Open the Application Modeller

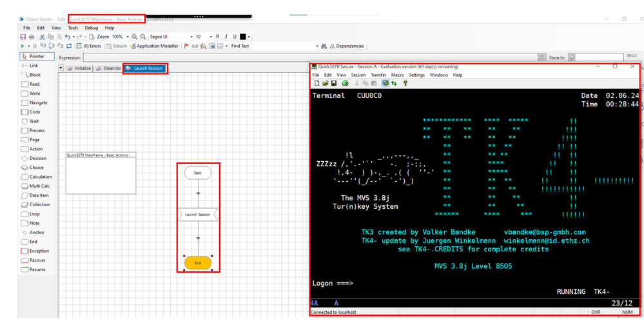tap(153, 46)
